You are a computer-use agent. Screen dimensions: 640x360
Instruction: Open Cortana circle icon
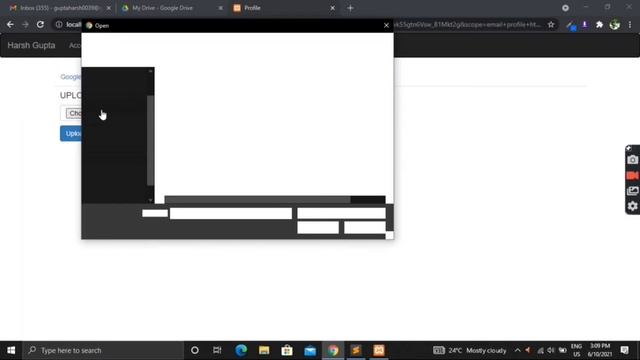tap(195, 350)
